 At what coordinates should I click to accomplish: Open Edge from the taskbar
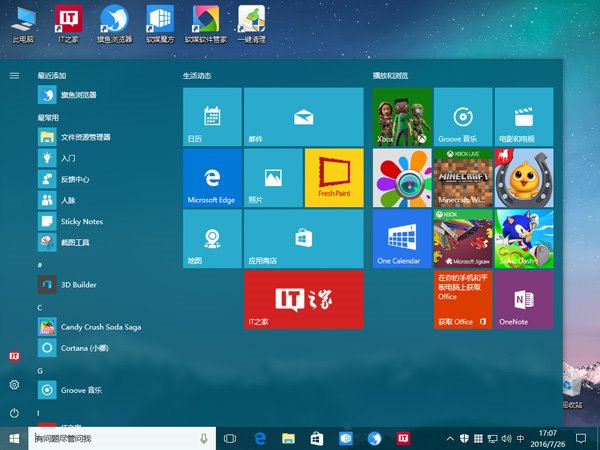(x=260, y=439)
